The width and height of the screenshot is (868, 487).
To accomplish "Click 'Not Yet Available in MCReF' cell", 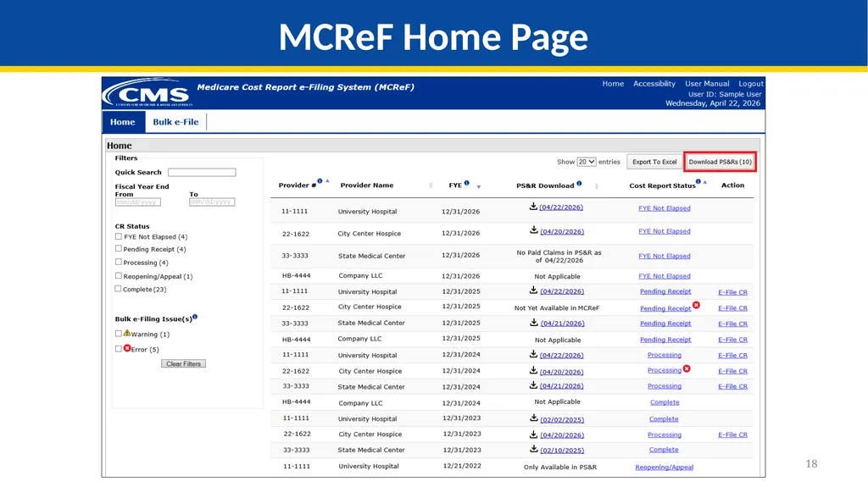I will 557,307.
